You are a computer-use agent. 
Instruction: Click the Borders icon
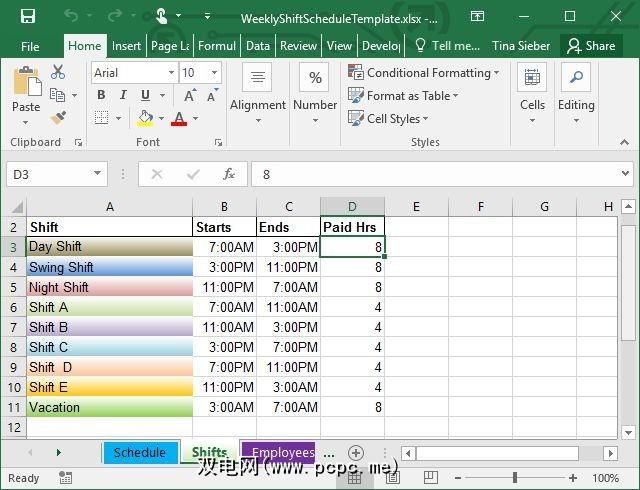coord(102,118)
